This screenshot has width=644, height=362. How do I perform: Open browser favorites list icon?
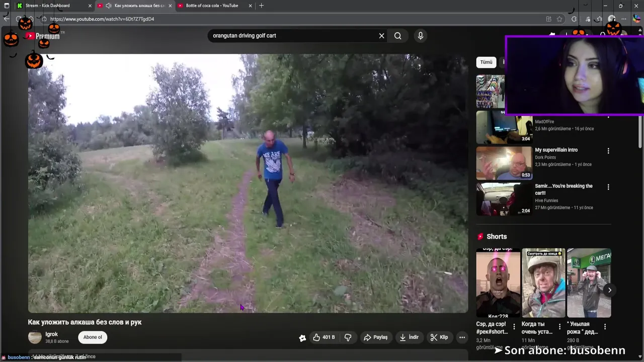(x=599, y=19)
